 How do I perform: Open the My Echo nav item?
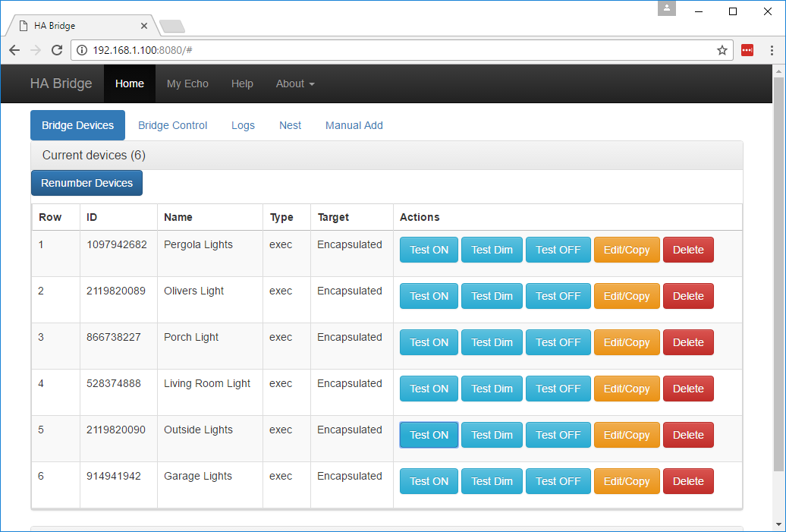[187, 83]
